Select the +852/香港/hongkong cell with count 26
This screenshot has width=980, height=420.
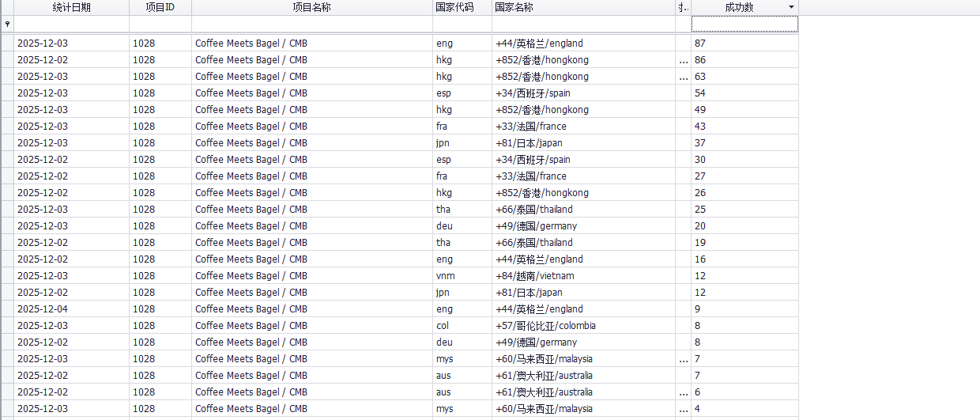click(583, 193)
